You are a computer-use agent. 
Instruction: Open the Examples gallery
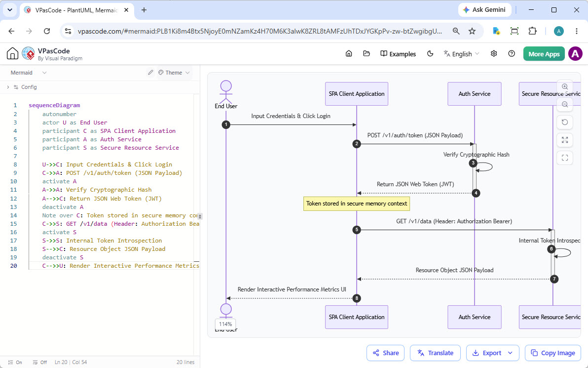pos(398,54)
